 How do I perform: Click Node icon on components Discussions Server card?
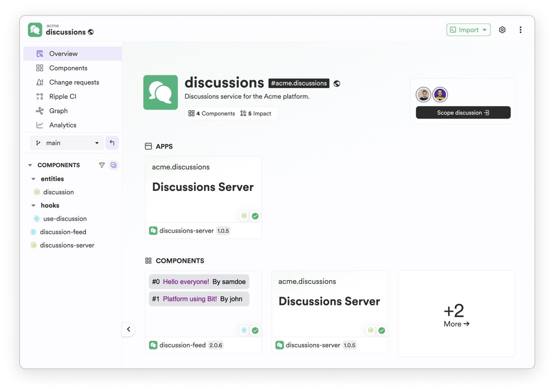click(371, 330)
